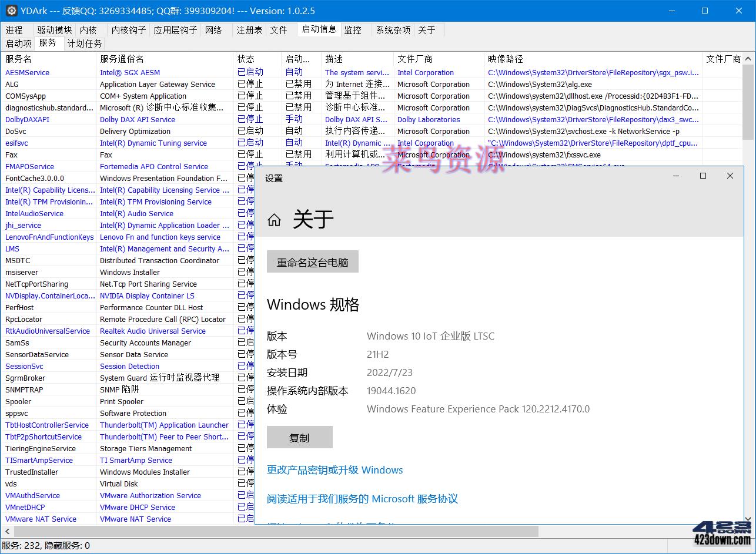756x554 pixels.
Task: Click the 复制 button to copy Windows specs
Action: (x=299, y=437)
